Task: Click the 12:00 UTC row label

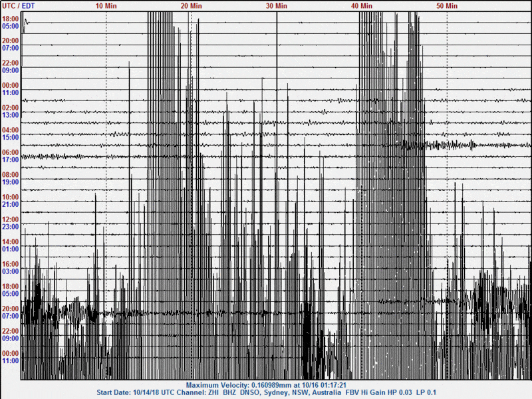Action: [x=10, y=219]
